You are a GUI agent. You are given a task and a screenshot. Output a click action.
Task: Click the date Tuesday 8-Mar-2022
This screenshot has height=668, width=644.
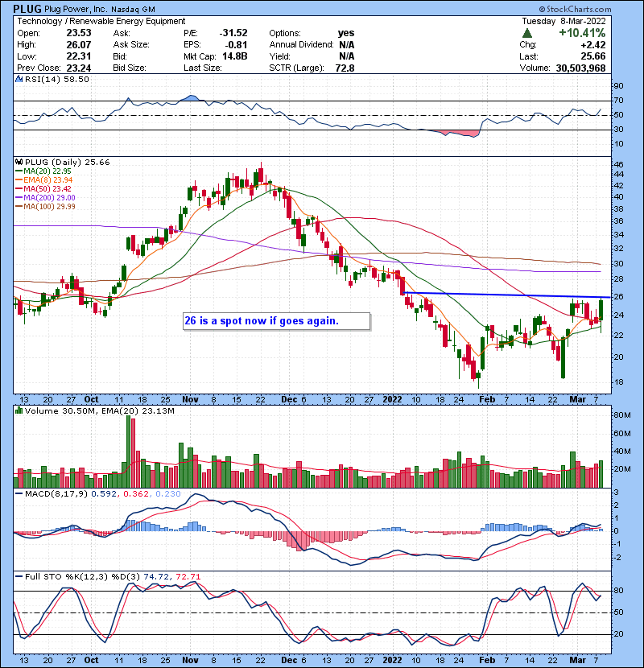click(x=563, y=21)
